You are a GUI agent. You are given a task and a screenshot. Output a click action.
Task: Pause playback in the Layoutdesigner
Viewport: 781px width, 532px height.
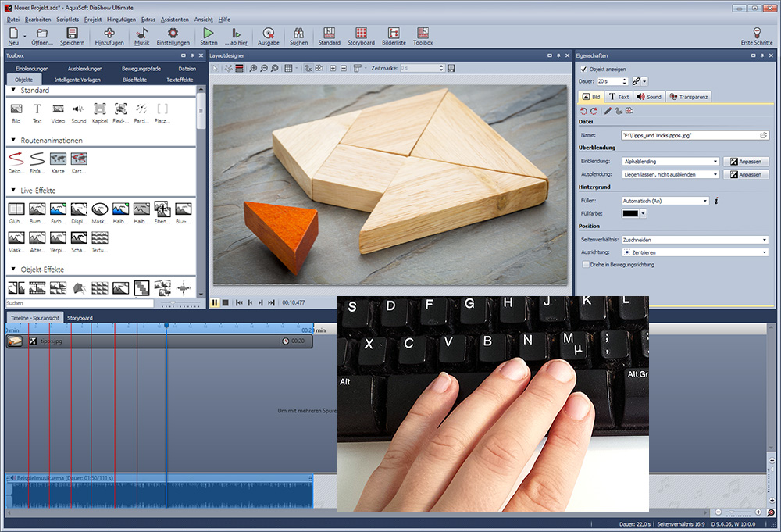tap(215, 302)
